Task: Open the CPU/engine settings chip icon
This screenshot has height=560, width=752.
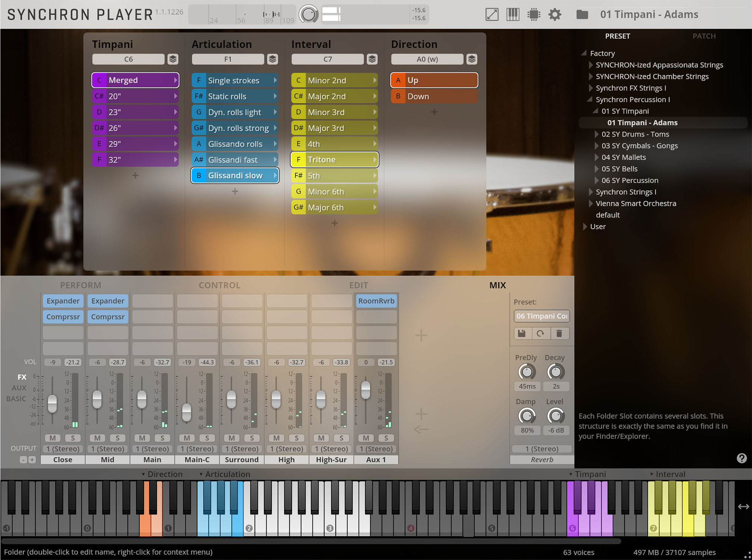Action: [x=534, y=15]
